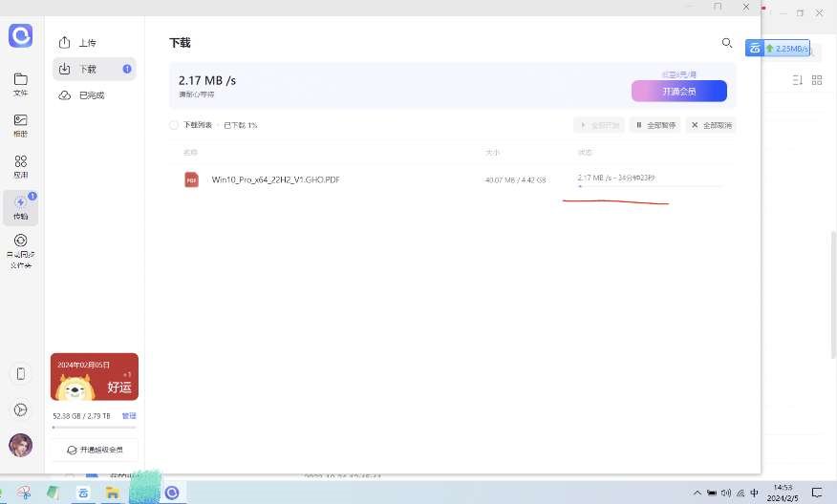Expand hidden system tray icons chevron
The image size is (837, 504).
695,493
